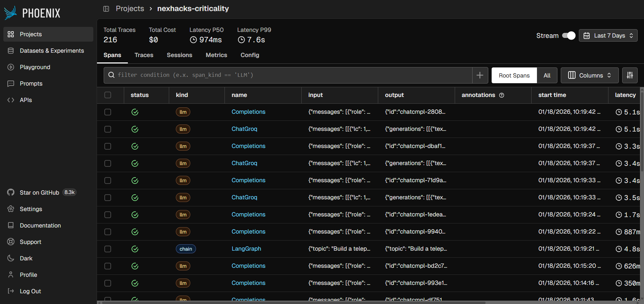Check the row with output chatcmpl-71d9a
Screen dimensions: 644x304
point(108,181)
